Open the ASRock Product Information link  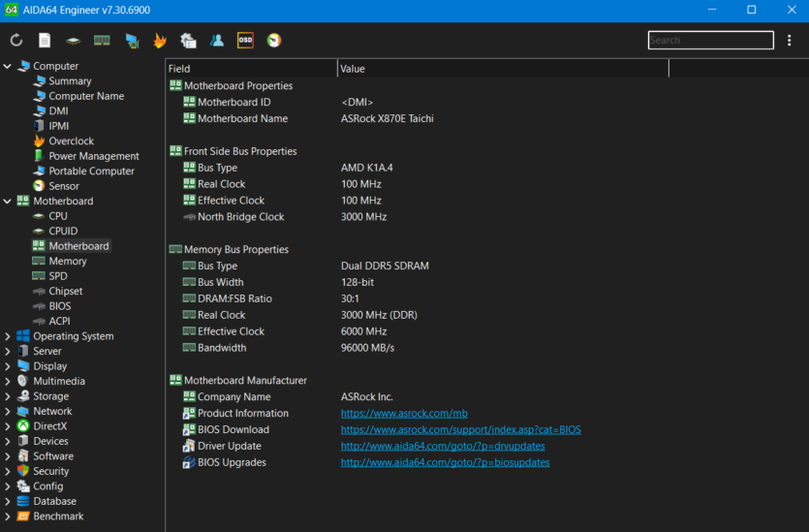pos(404,413)
